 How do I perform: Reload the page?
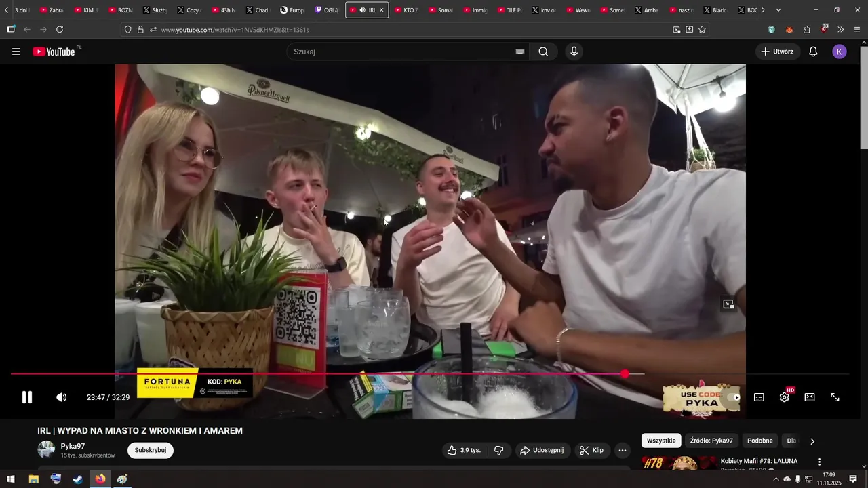pyautogui.click(x=60, y=30)
